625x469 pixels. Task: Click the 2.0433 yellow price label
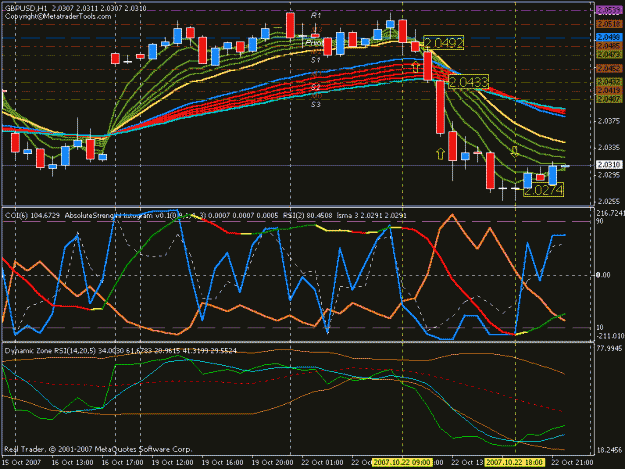click(x=468, y=82)
